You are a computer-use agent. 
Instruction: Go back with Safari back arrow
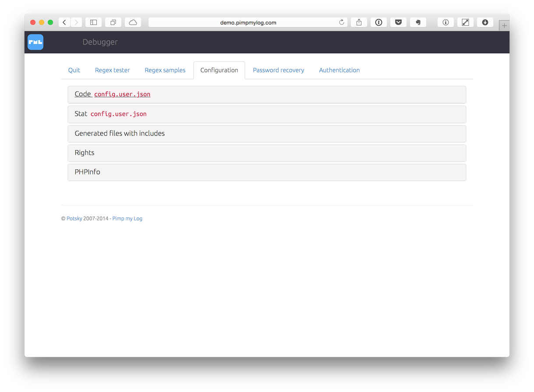(64, 22)
